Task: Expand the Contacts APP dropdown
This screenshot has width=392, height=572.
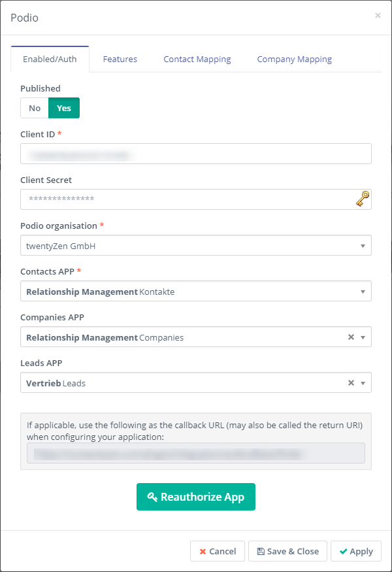Action: click(x=196, y=291)
